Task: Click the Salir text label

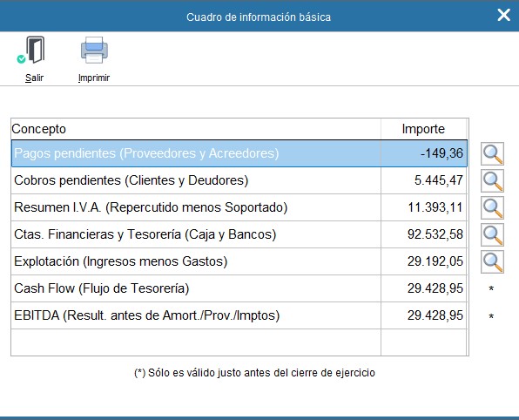Action: click(x=35, y=78)
